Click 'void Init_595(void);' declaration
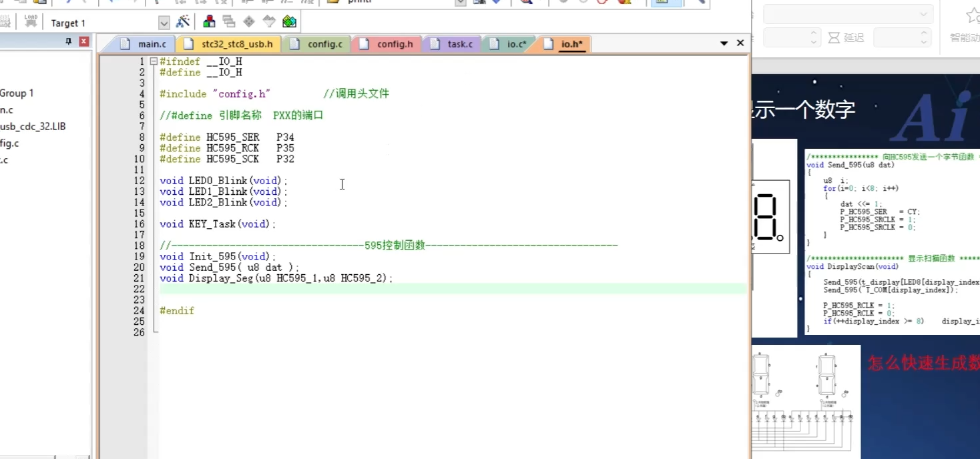The height and width of the screenshot is (459, 980). 218,256
